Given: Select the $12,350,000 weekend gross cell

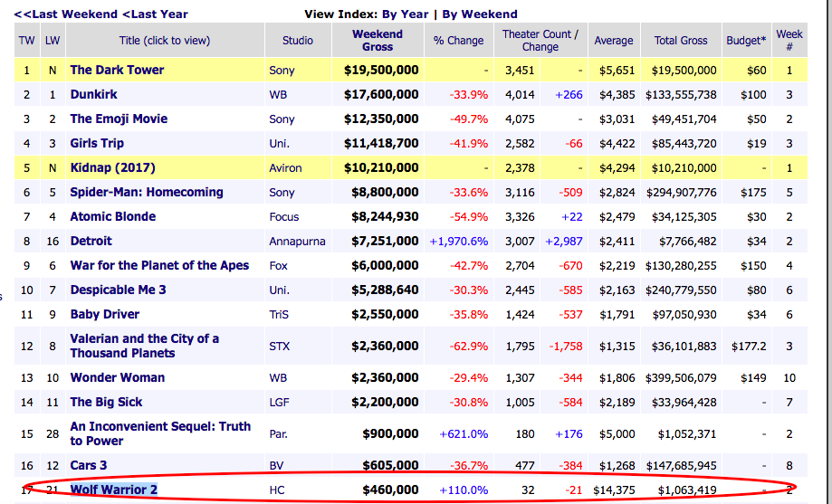Looking at the screenshot, I should pos(381,119).
